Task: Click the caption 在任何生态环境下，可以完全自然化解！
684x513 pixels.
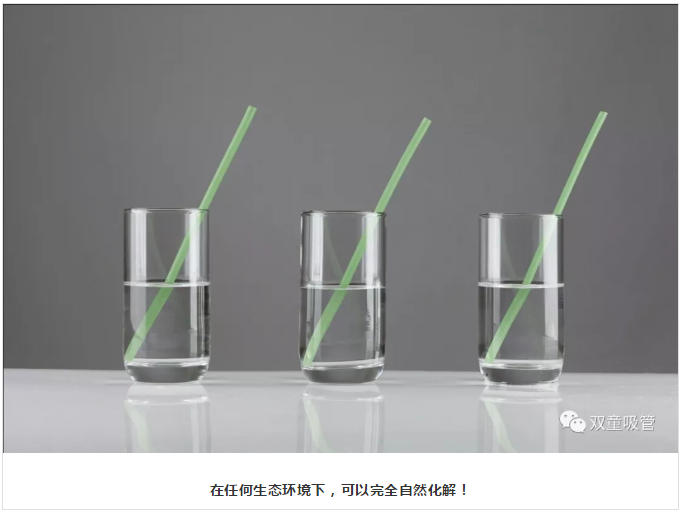Action: click(339, 490)
